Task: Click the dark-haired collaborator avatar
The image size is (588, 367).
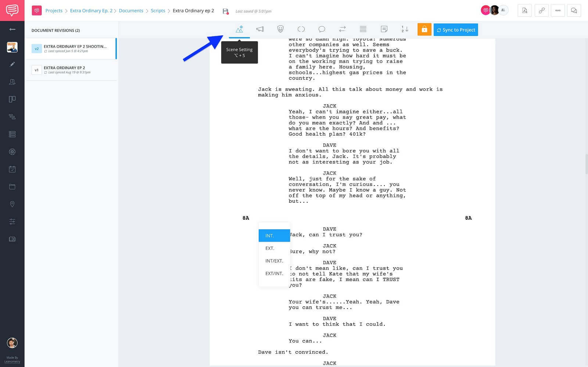Action: point(495,10)
